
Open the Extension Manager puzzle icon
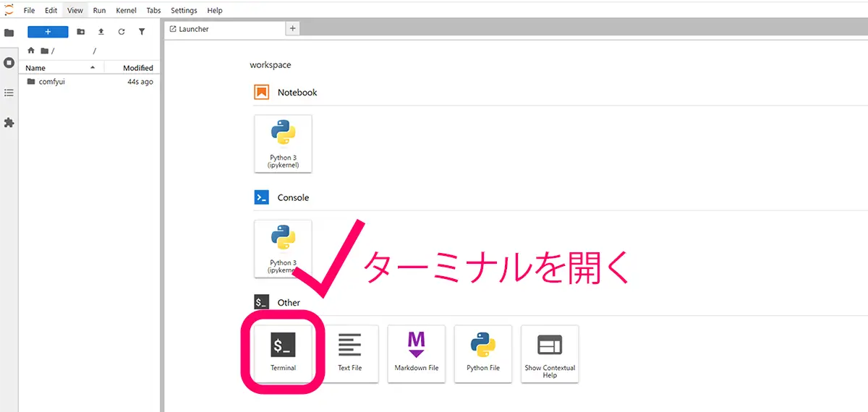click(9, 123)
